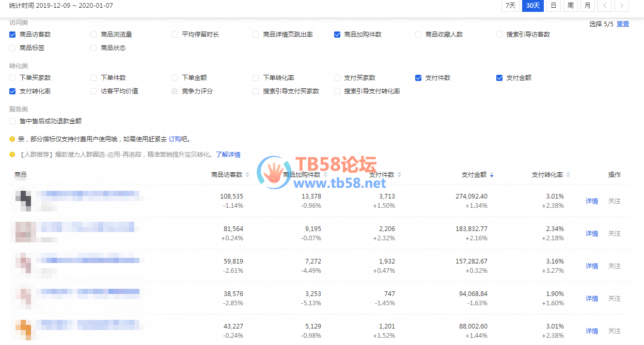Sort by 支付转化率 column arrows

coord(568,175)
